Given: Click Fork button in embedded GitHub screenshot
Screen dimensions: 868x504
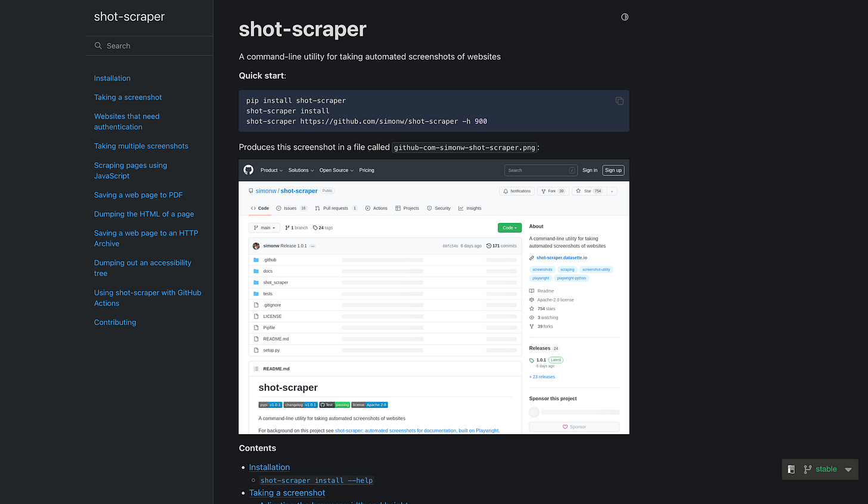Looking at the screenshot, I should [x=553, y=191].
